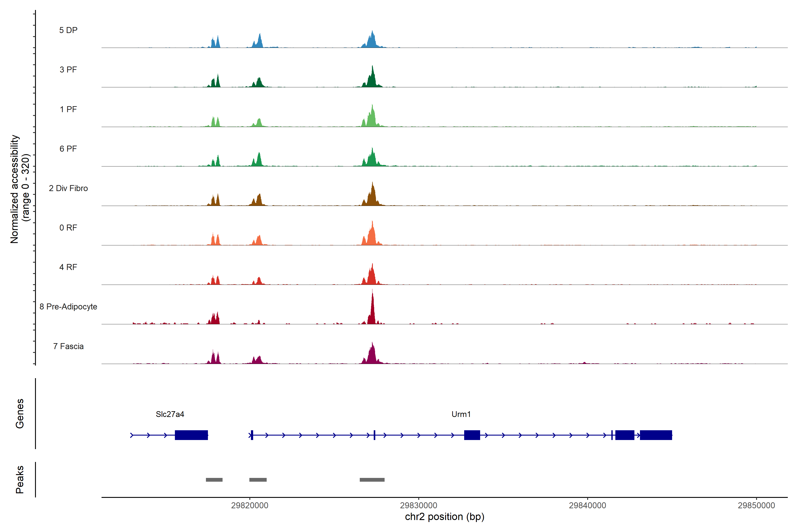Viewport: 798px width, 532px height.
Task: Click the rightmost Urm1 exon block
Action: point(655,435)
